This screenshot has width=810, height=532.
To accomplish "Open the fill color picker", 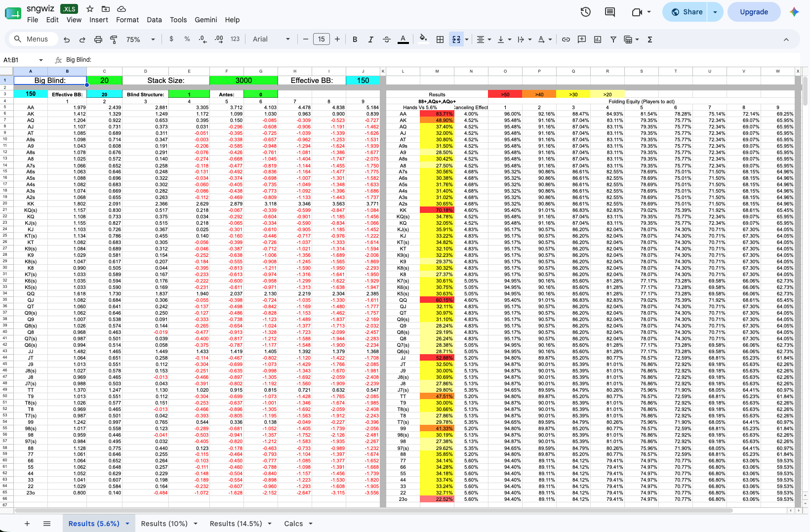I will coord(423,39).
